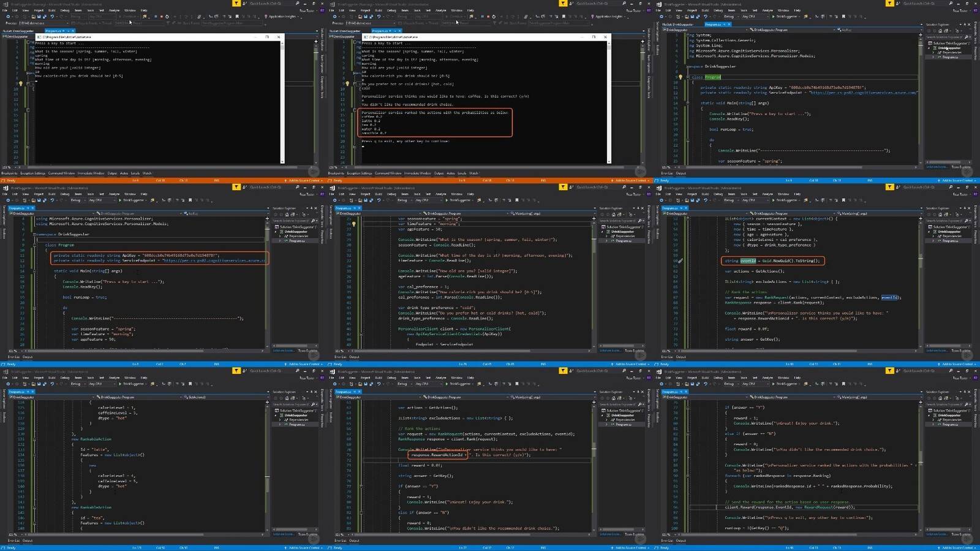Screen dimensions: 980x551
Task: Maximize console window in top-middle screenshot
Action: (x=594, y=37)
